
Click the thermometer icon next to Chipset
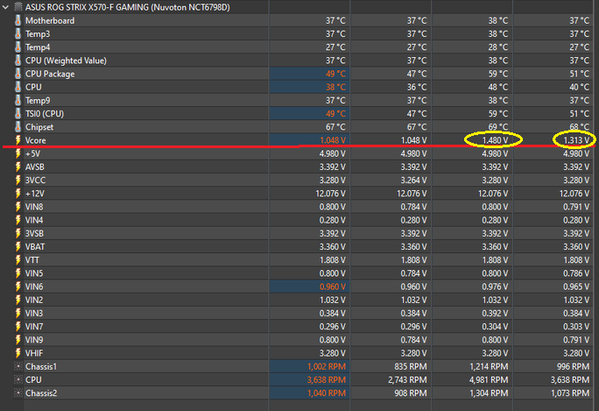(x=18, y=127)
